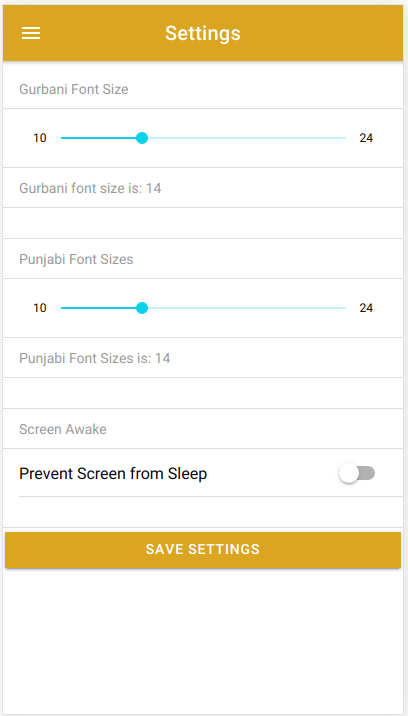Click the Punjabi slider minimum label 10
Viewport: 408px width, 716px height.
[40, 308]
